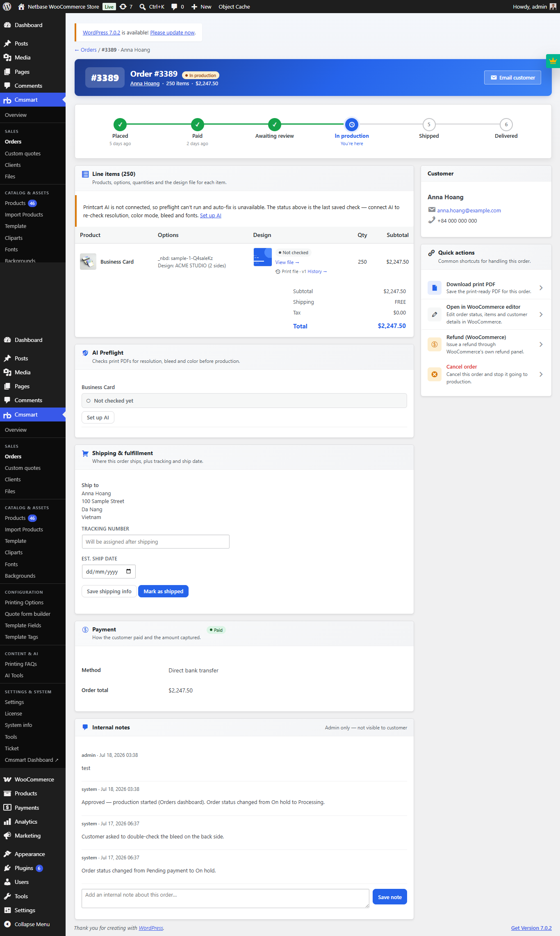The height and width of the screenshot is (936, 560).
Task: Click the Email customer button
Action: click(x=512, y=77)
